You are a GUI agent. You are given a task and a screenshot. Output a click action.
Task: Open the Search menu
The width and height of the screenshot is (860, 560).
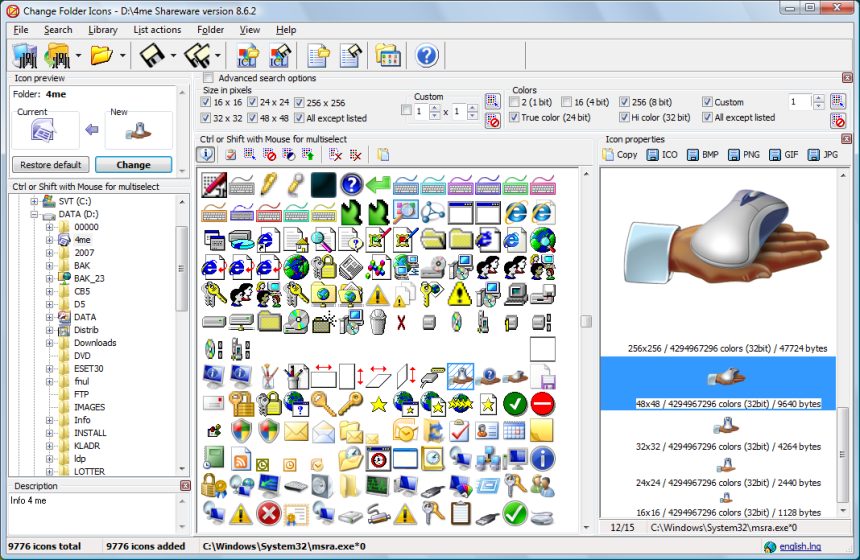58,30
